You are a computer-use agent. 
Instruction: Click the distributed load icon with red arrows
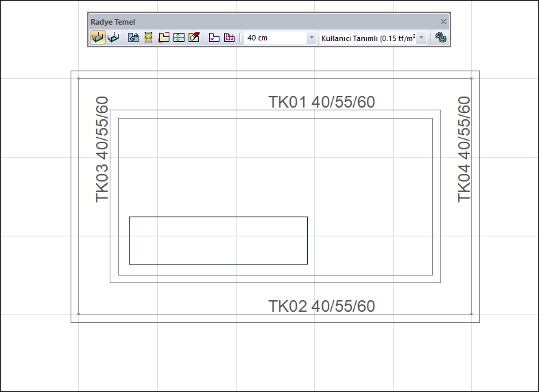coord(229,38)
